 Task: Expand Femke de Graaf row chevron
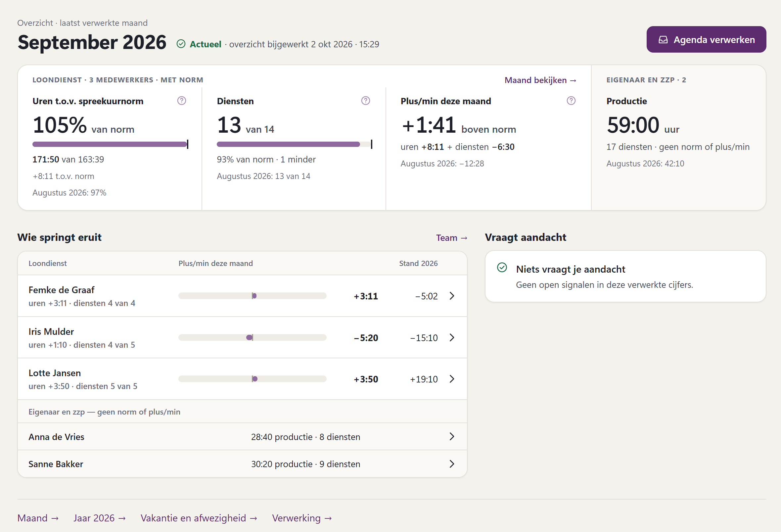point(452,296)
